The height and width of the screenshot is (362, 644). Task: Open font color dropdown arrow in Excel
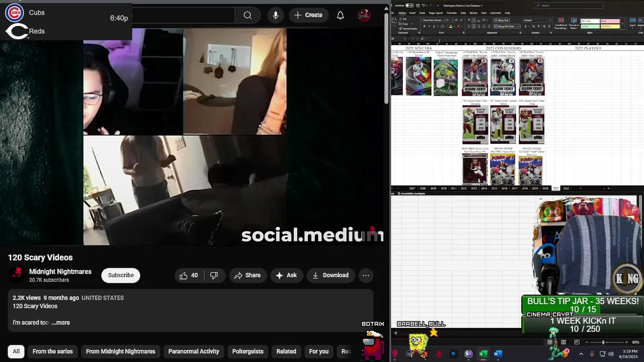(x=462, y=26)
